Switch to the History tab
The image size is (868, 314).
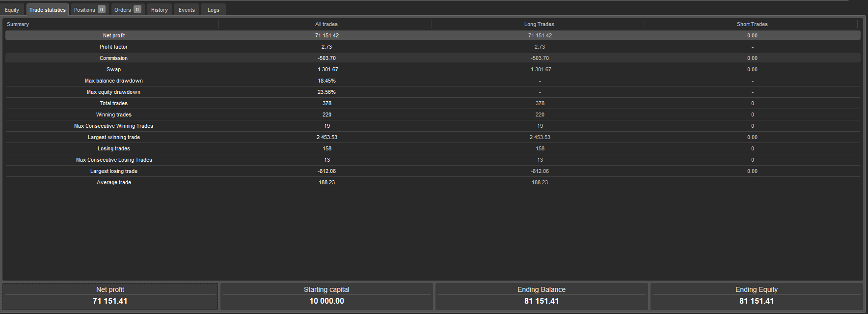(159, 10)
